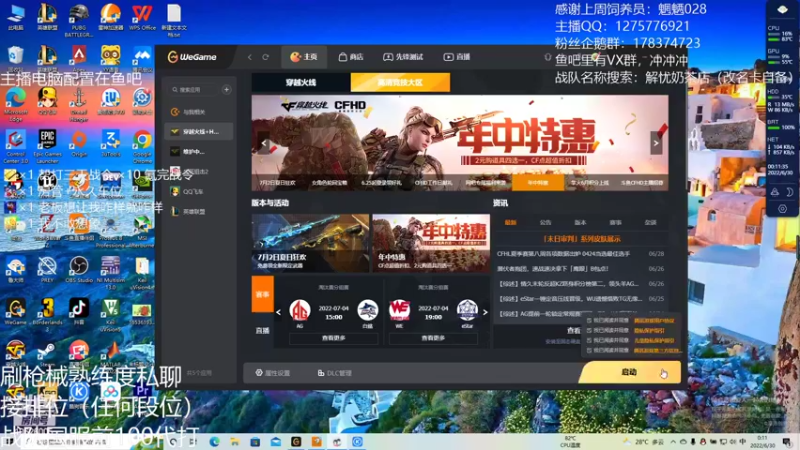Click 查看更多 under the AG 15:00 match
Viewport: 800px width, 450px height.
[x=334, y=338]
